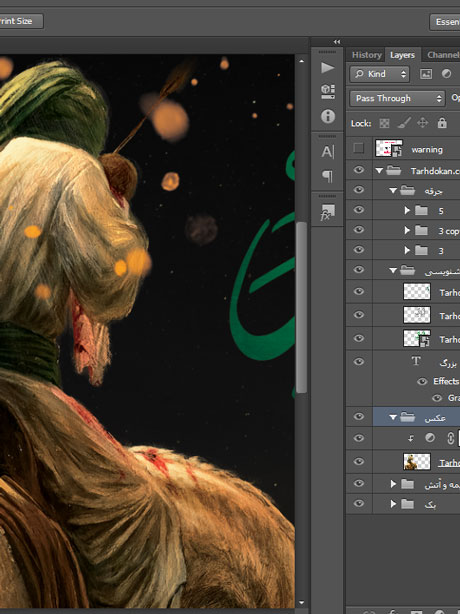Collapse panel dock with double-arrow icon
Image resolution: width=460 pixels, height=614 pixels.
click(337, 42)
